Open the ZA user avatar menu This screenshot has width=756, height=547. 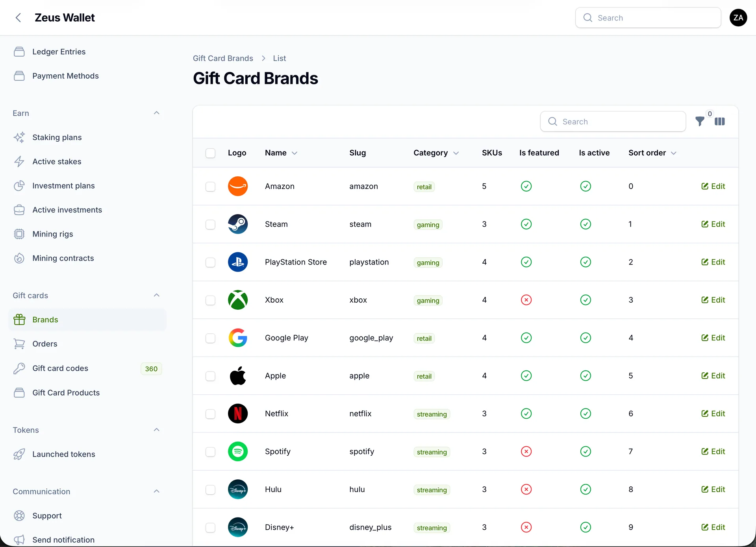pyautogui.click(x=738, y=18)
